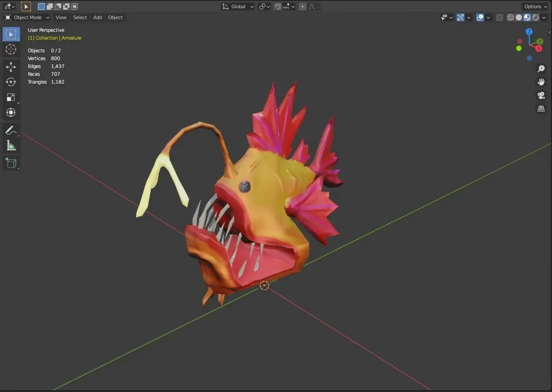Click the Faces 707 statistic
This screenshot has height=392, width=552.
coord(44,74)
